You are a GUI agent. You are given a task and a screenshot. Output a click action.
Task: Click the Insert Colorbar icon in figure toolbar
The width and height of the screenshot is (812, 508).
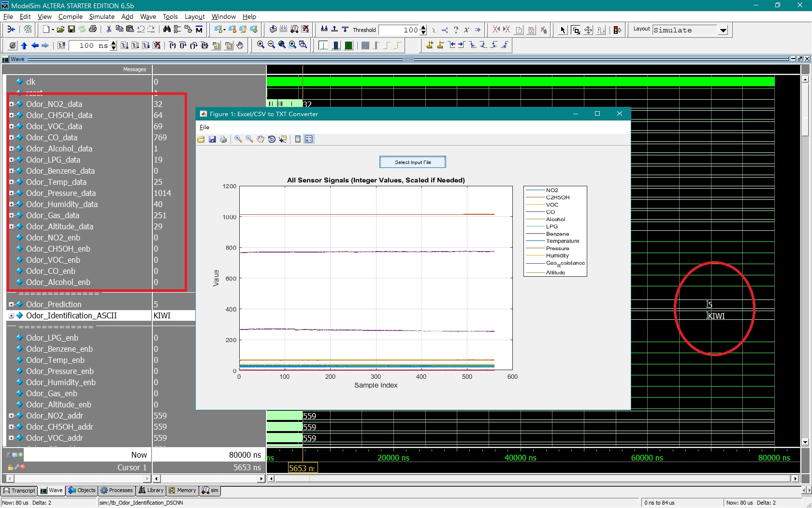298,139
